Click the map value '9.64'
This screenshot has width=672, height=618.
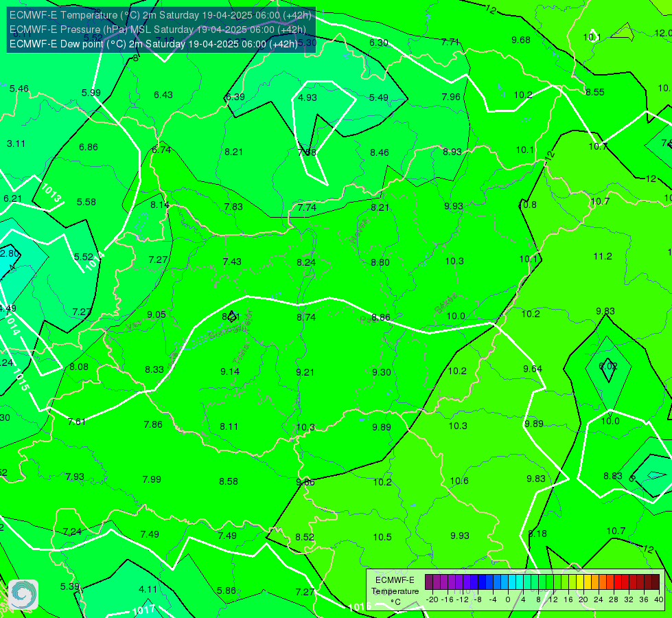[x=532, y=369]
